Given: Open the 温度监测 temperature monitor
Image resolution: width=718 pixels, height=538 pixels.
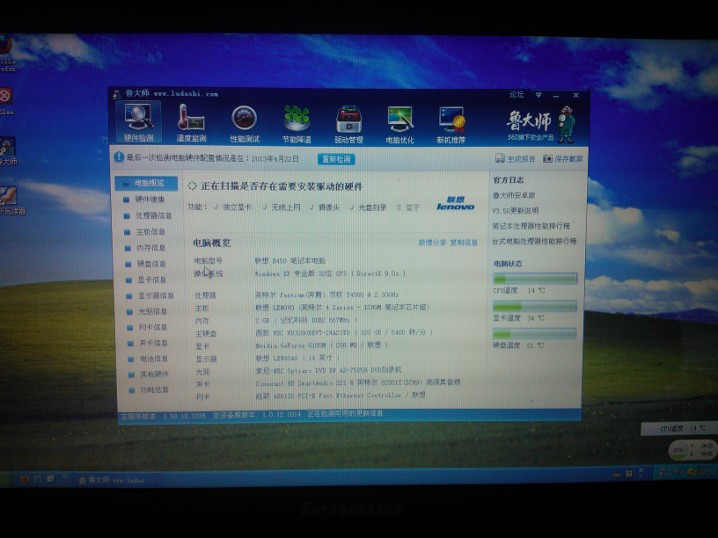Looking at the screenshot, I should point(191,123).
